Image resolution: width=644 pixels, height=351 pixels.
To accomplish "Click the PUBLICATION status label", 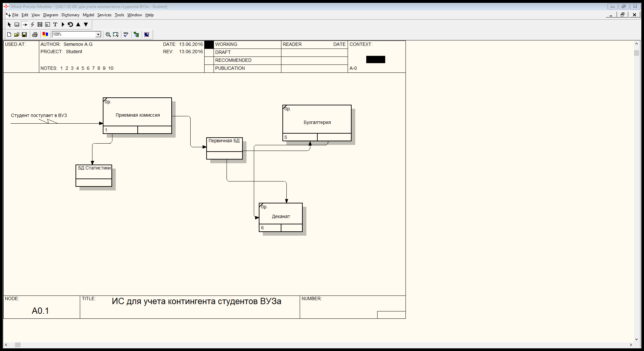I will [x=230, y=68].
